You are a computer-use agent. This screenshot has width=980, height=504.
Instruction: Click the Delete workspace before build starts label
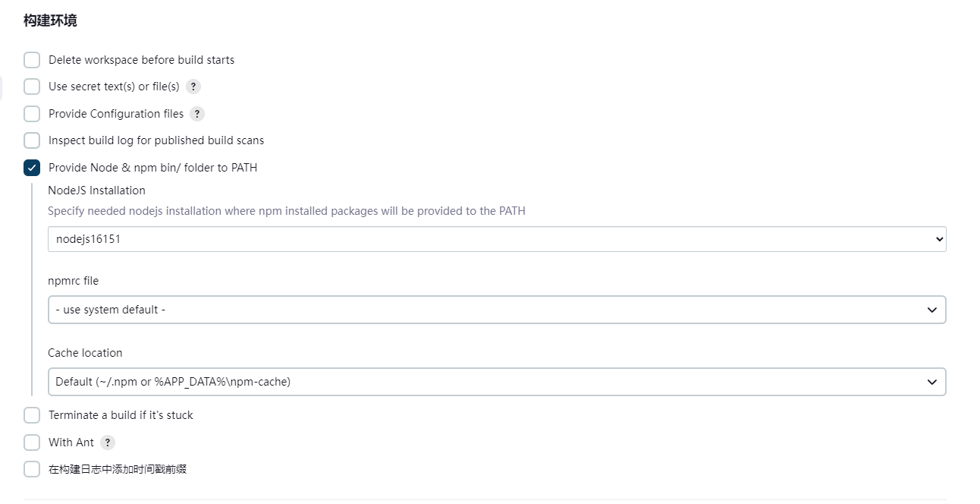tap(141, 60)
